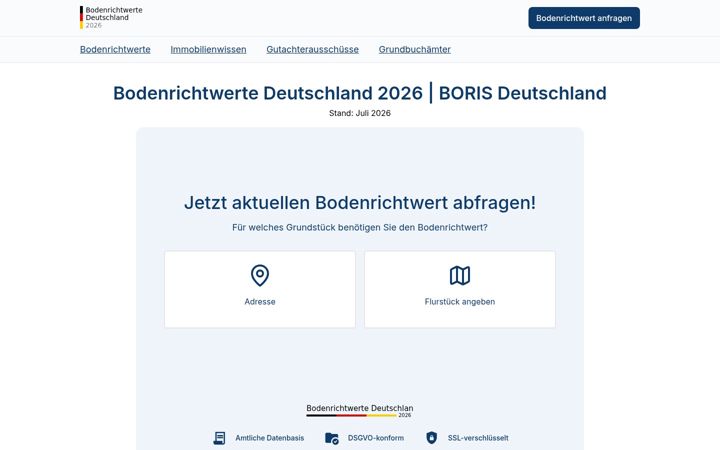Click the Amtliche Datenbasis text
This screenshot has height=450, width=720.
(270, 438)
